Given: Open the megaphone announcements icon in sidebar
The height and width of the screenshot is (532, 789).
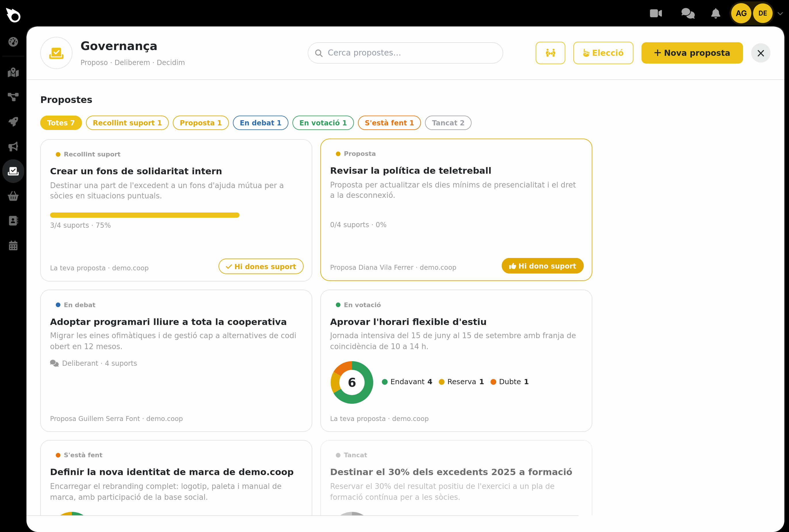Looking at the screenshot, I should (x=13, y=147).
